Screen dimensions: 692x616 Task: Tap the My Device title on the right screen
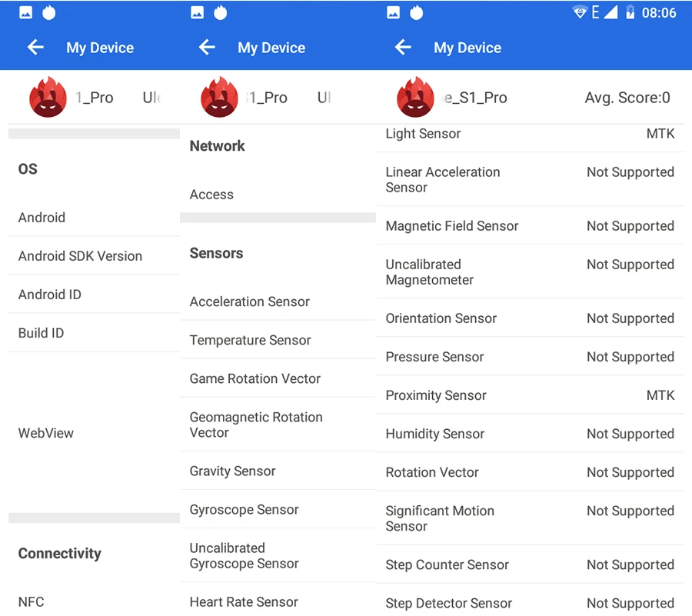467,48
